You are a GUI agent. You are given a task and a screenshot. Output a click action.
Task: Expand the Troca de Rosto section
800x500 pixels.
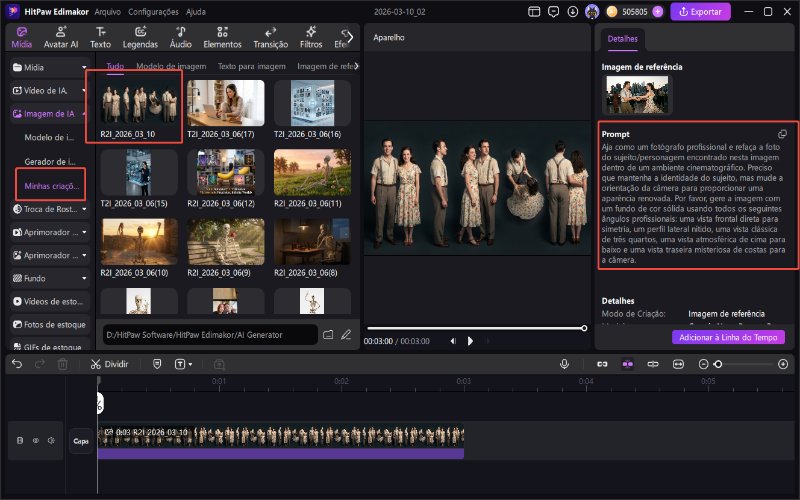(x=48, y=209)
